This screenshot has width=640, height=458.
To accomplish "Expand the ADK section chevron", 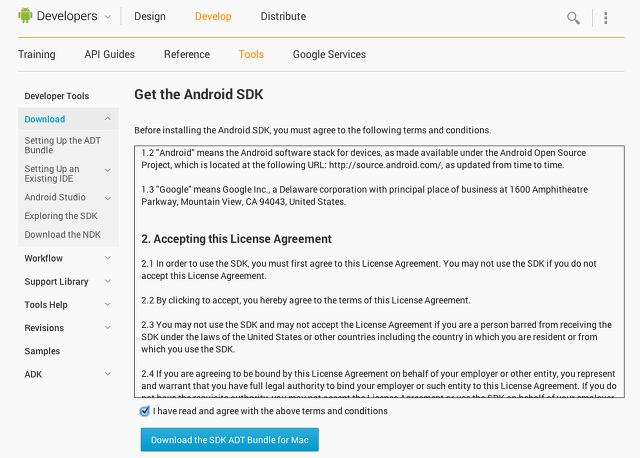I will (x=108, y=374).
